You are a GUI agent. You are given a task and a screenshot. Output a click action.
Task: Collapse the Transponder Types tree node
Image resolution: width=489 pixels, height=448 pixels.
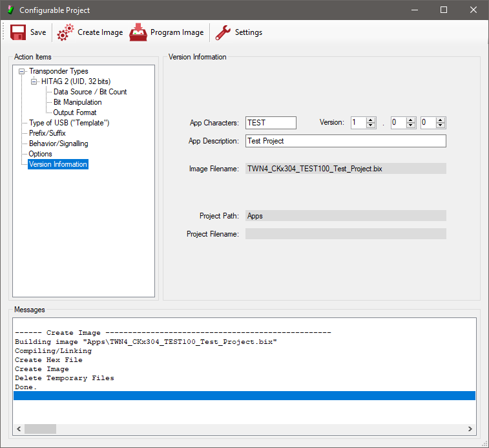point(21,71)
